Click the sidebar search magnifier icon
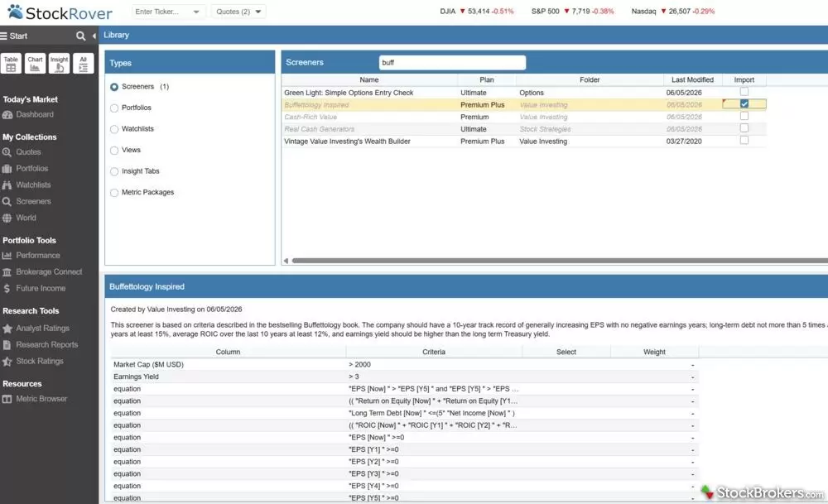This screenshot has height=504, width=828. tap(80, 36)
